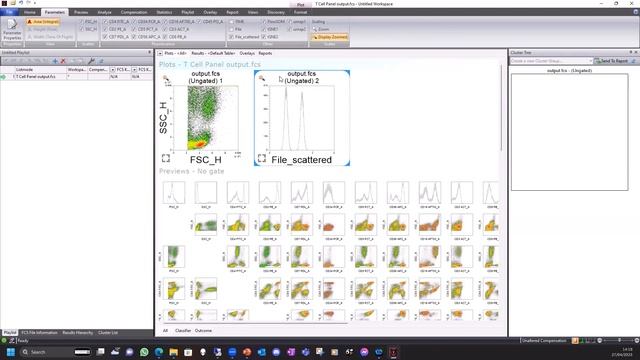This screenshot has height=360, width=640.
Task: Click magnifier icon on SSC_H vs FSC_H plot
Action: point(166,78)
